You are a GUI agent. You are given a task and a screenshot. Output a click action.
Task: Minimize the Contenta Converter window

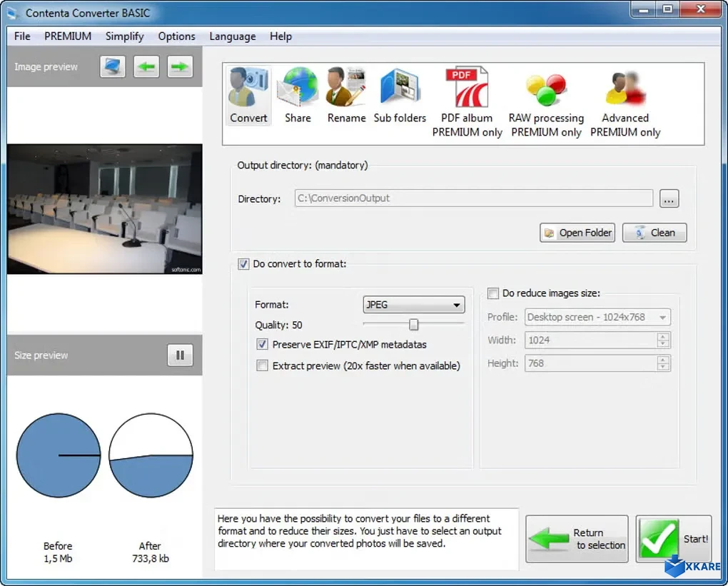click(x=644, y=9)
